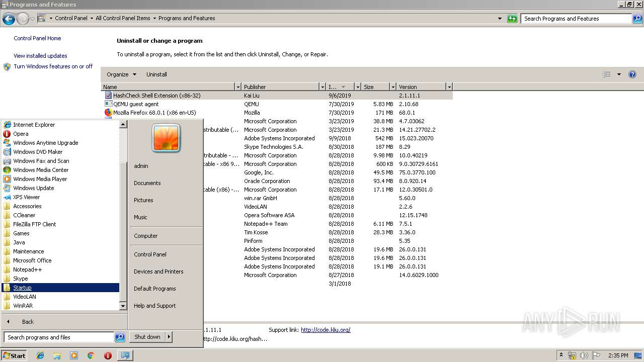Click the volume icon in system tray

point(584,355)
